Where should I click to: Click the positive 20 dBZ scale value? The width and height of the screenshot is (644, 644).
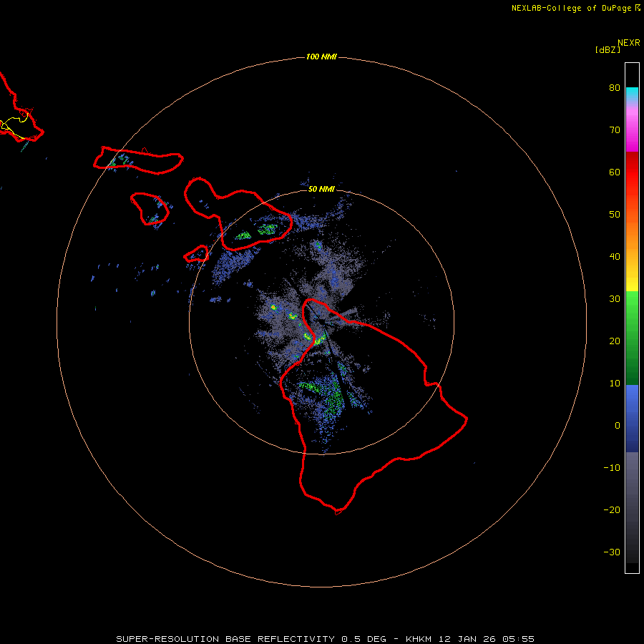[615, 341]
